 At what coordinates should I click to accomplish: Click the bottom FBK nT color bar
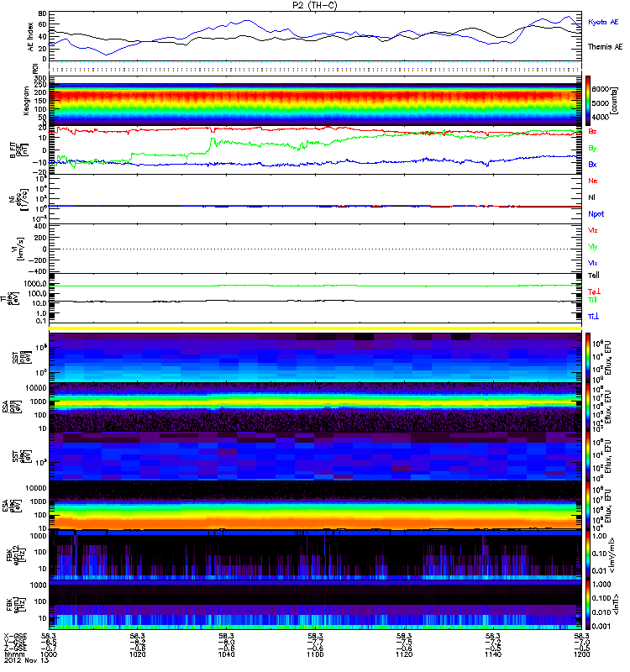pyautogui.click(x=589, y=605)
